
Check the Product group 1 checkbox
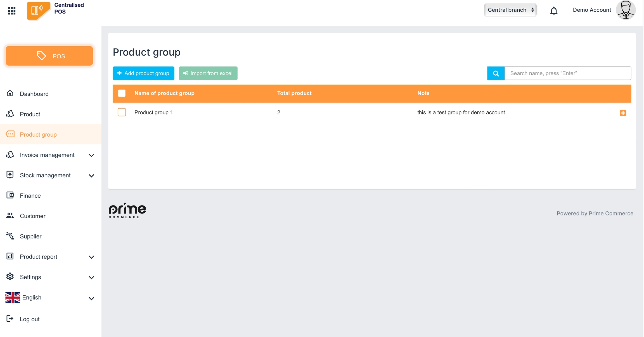point(122,112)
